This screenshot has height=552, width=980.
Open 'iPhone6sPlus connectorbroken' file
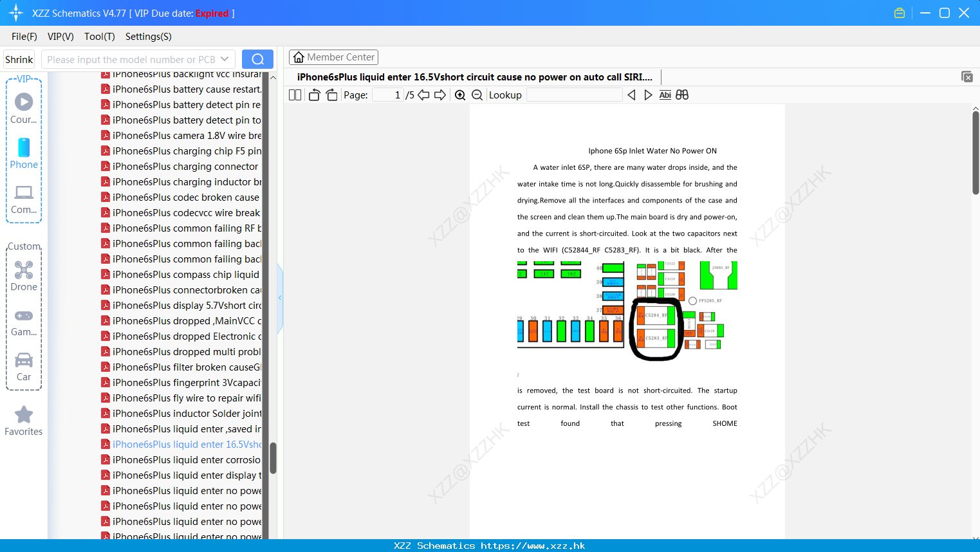tap(181, 290)
